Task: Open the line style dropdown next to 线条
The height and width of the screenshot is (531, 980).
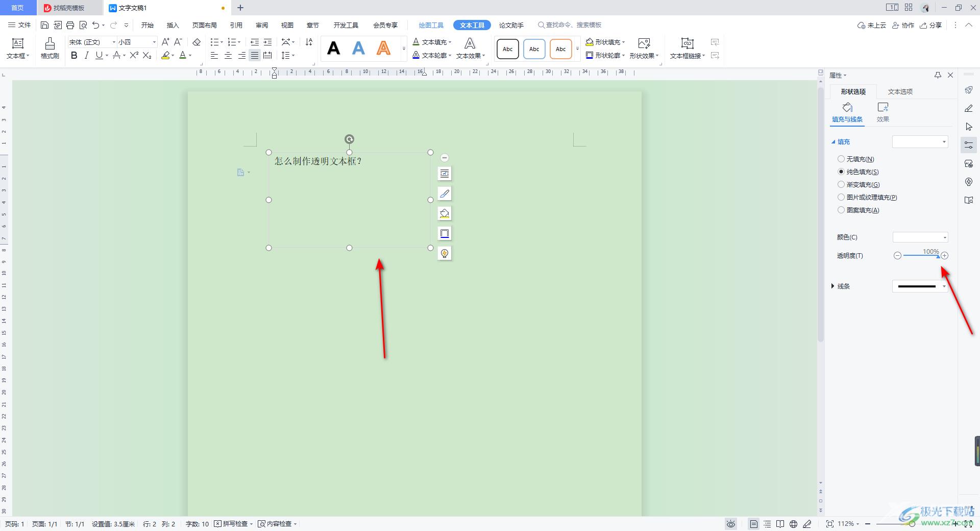Action: click(x=920, y=286)
